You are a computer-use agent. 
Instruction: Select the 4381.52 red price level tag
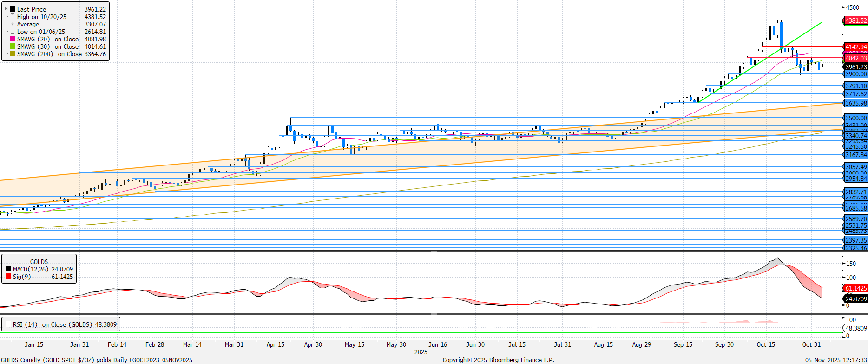pyautogui.click(x=855, y=20)
